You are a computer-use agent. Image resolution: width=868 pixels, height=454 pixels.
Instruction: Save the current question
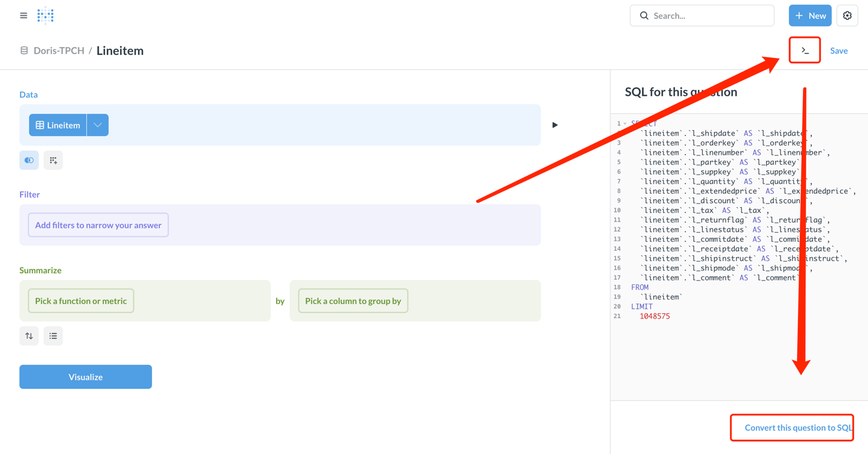838,51
